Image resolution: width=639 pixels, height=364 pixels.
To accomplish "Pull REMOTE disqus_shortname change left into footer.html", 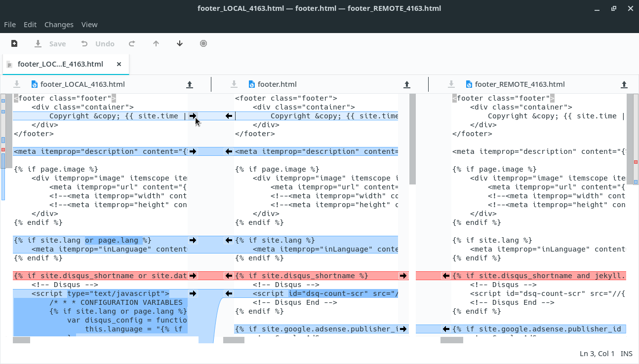I will (x=446, y=276).
